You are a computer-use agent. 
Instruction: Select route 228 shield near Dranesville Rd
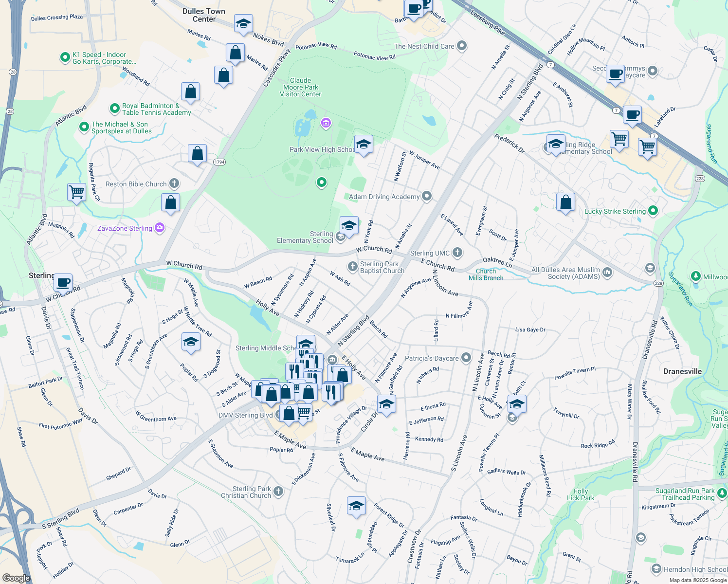(658, 283)
